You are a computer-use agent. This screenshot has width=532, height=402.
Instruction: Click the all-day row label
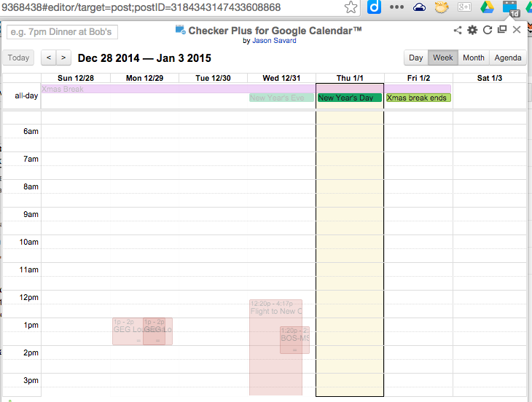pos(26,96)
